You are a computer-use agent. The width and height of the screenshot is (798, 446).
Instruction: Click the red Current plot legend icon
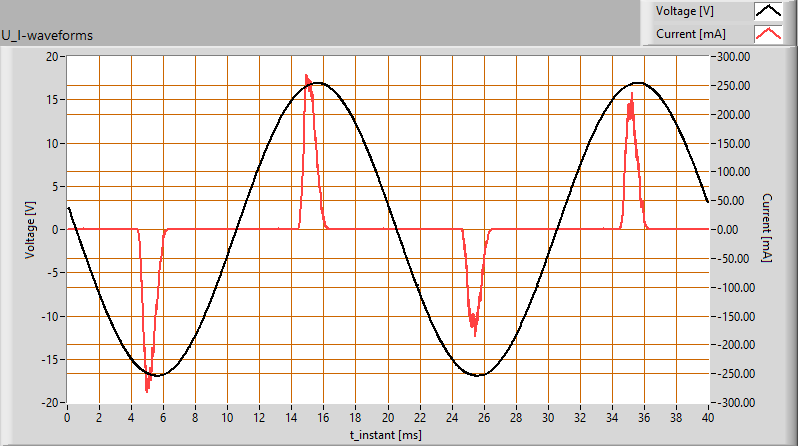(x=768, y=34)
